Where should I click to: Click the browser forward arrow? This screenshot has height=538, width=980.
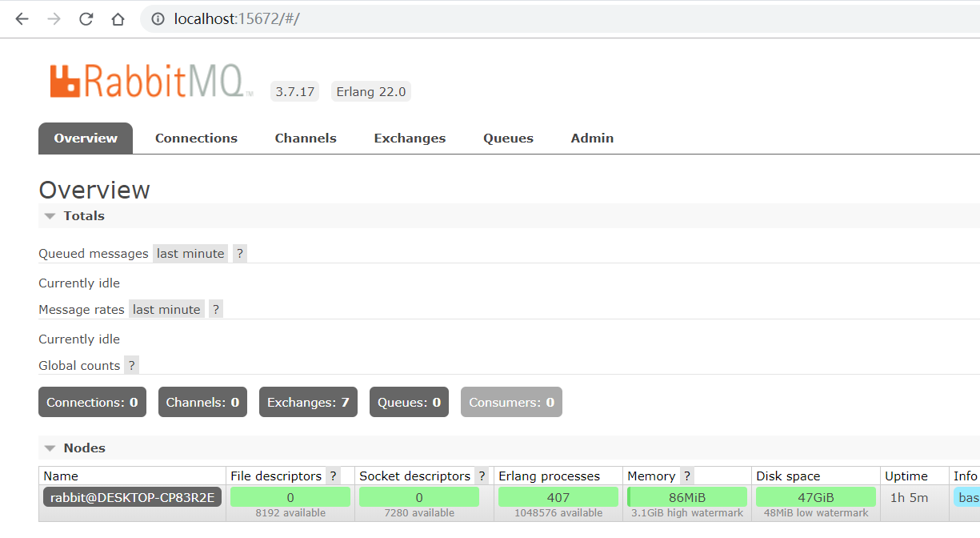coord(54,18)
